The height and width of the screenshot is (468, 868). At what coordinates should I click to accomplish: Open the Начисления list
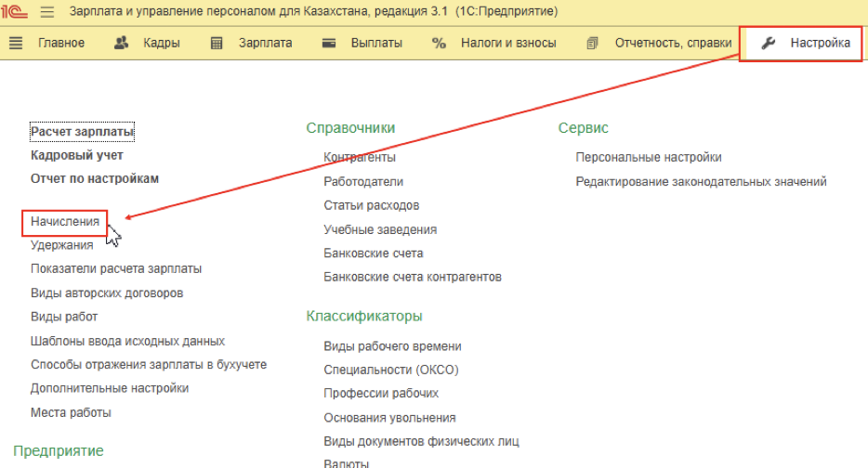coord(65,221)
